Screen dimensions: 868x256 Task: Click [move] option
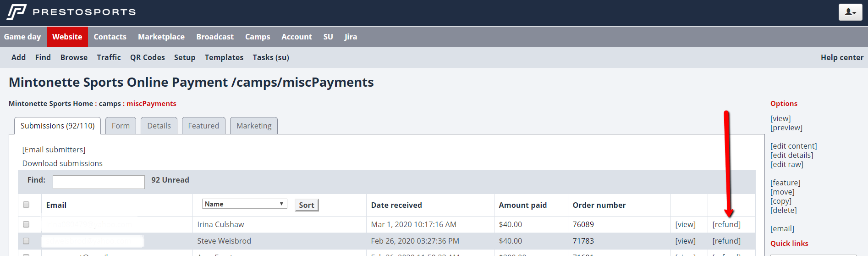click(x=782, y=192)
